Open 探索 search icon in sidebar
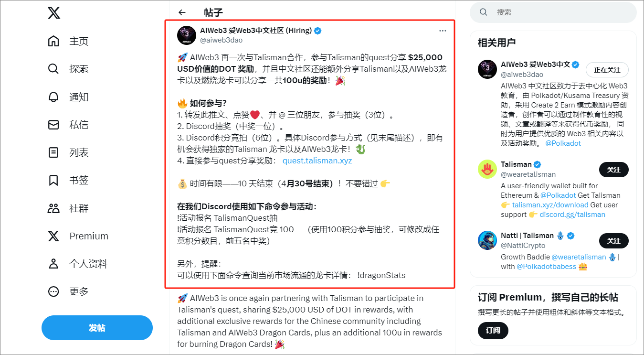 53,69
